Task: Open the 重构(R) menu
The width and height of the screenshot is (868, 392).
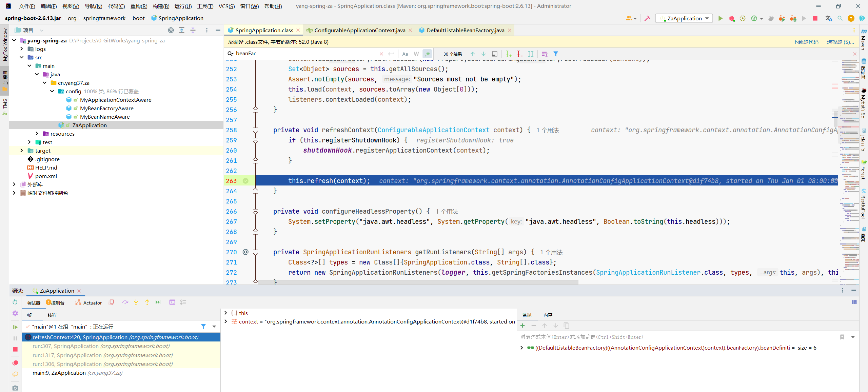Action: 139,6
